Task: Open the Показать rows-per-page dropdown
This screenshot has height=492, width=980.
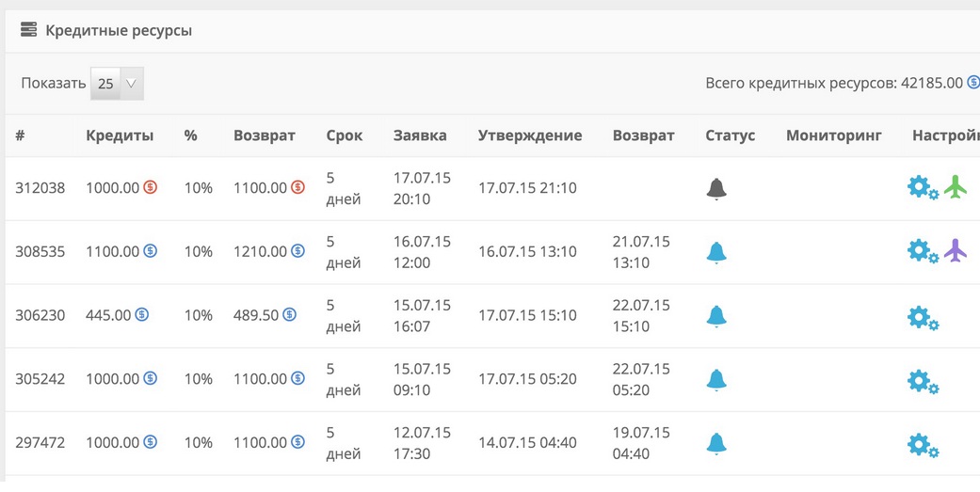Action: pyautogui.click(x=117, y=84)
